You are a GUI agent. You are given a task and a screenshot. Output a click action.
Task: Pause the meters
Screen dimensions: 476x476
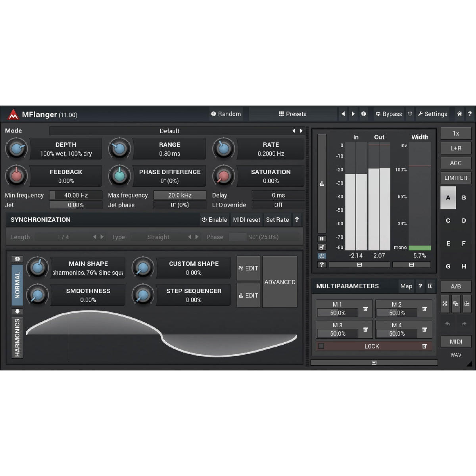[x=322, y=239]
